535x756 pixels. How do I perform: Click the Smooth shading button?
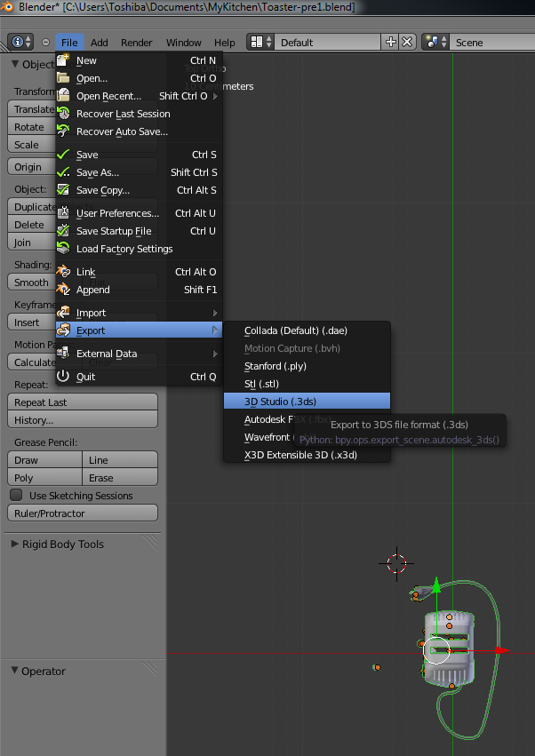[x=32, y=283]
